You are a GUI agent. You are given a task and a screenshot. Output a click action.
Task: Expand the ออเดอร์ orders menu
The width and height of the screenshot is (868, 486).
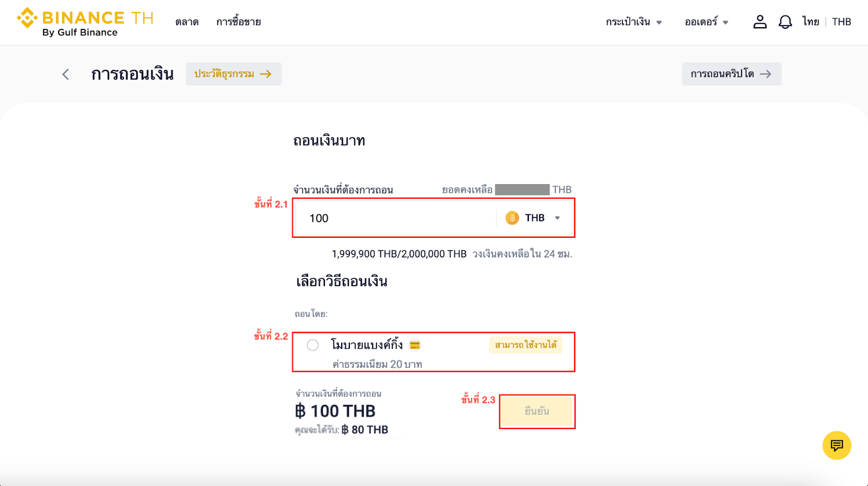[x=705, y=22]
